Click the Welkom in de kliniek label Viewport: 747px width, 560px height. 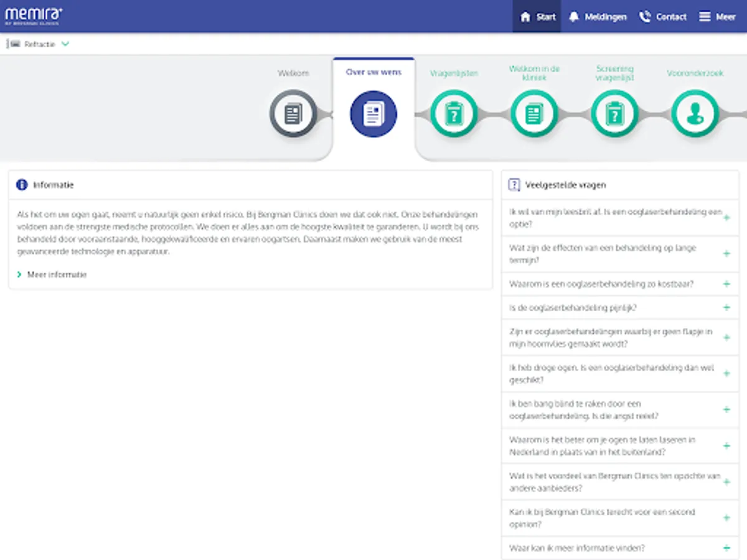coord(534,73)
